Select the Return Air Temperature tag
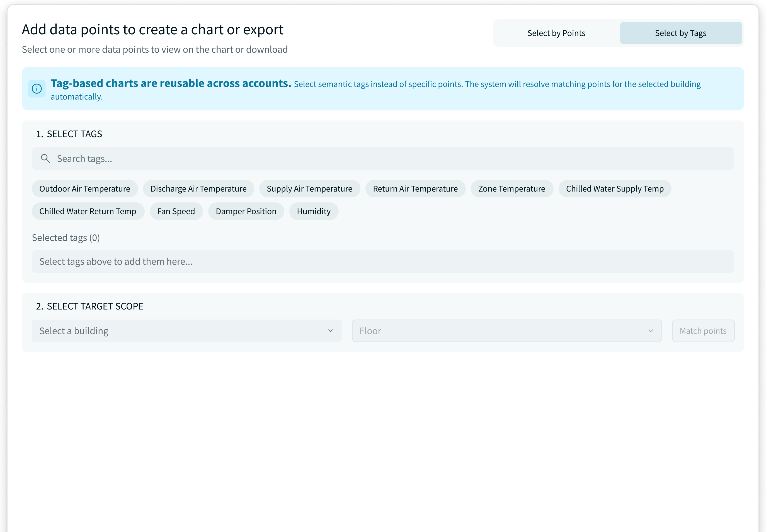 [x=415, y=189]
